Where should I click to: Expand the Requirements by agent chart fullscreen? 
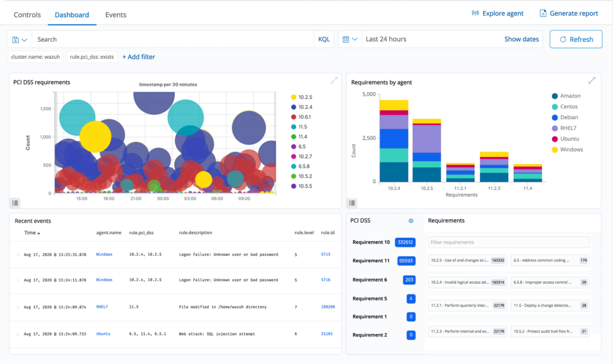[592, 81]
